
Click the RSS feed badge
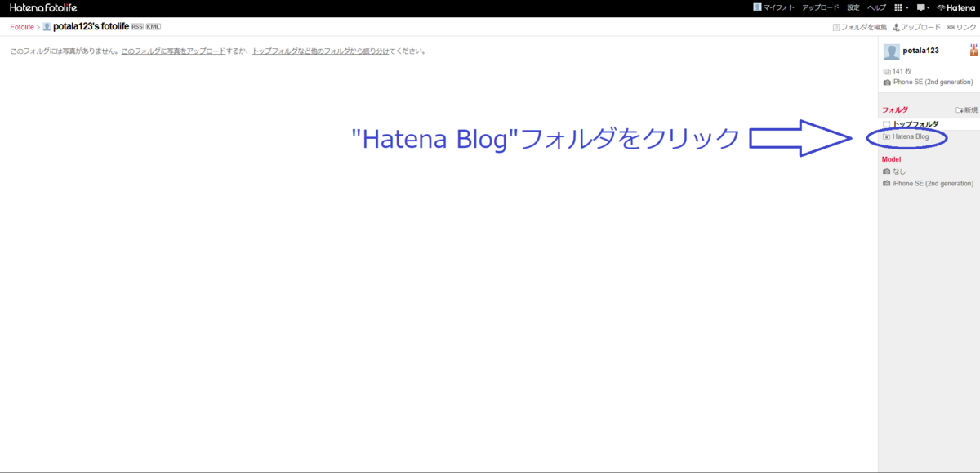137,26
